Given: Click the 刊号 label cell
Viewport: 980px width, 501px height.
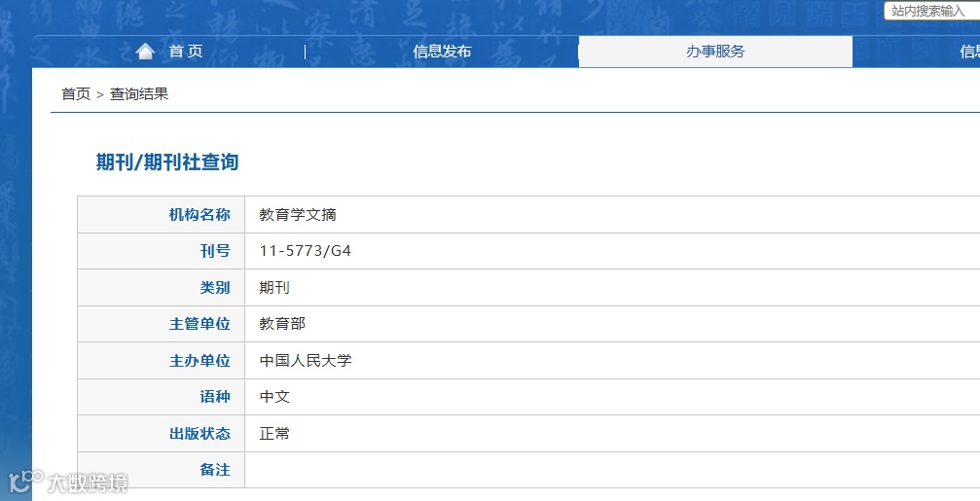Looking at the screenshot, I should [x=162, y=251].
